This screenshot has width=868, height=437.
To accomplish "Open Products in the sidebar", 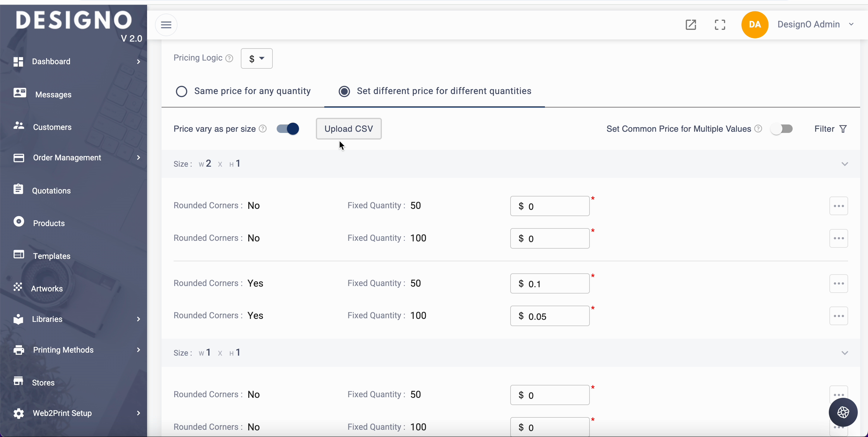I will [x=49, y=223].
